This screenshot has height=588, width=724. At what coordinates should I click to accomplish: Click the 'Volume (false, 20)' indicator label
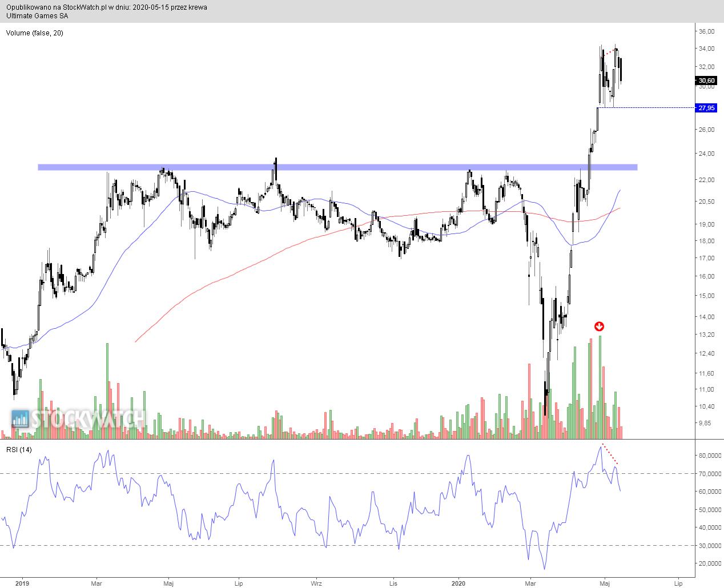tap(35, 33)
